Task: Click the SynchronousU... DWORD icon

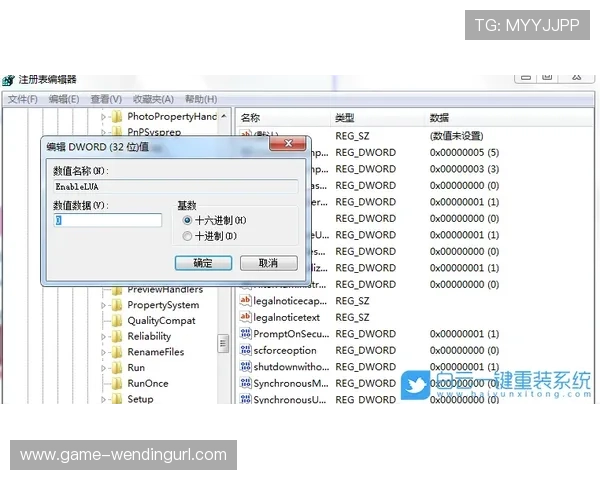Action: pyautogui.click(x=245, y=398)
